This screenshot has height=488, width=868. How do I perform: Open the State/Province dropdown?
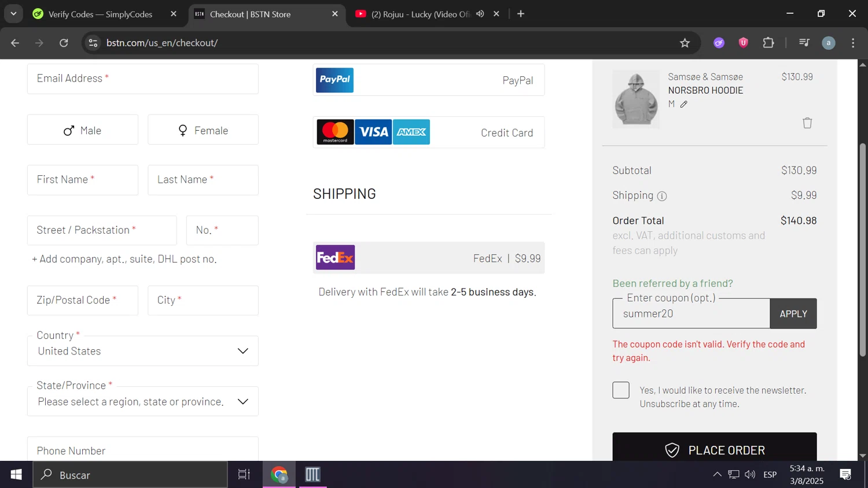(x=143, y=401)
